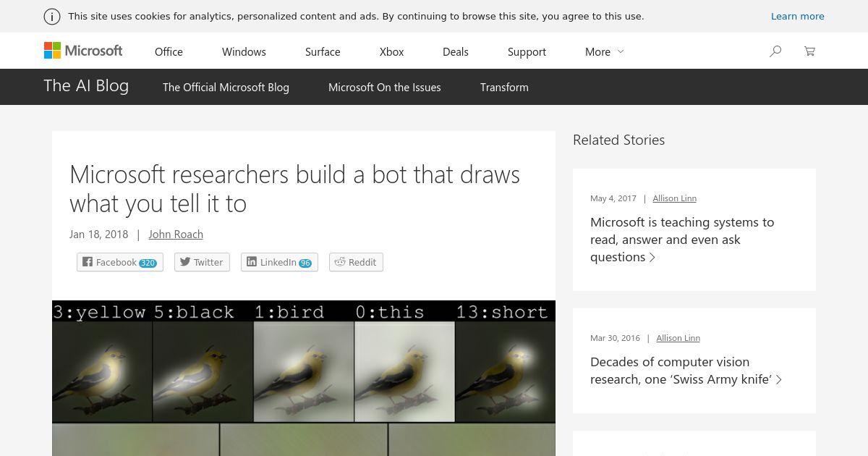Open the Xbox menu item
868x456 pixels.
coord(391,51)
